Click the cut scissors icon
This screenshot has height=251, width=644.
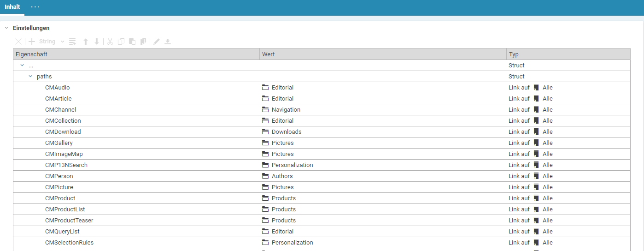[x=110, y=42]
